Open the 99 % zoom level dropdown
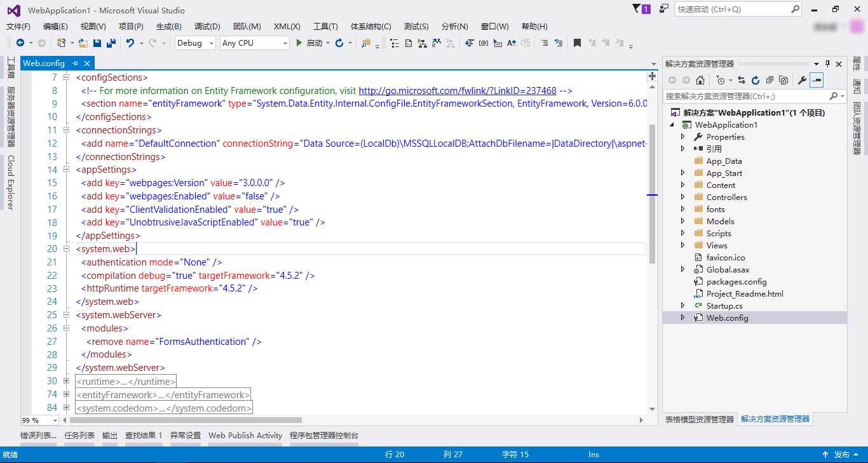 pyautogui.click(x=55, y=420)
